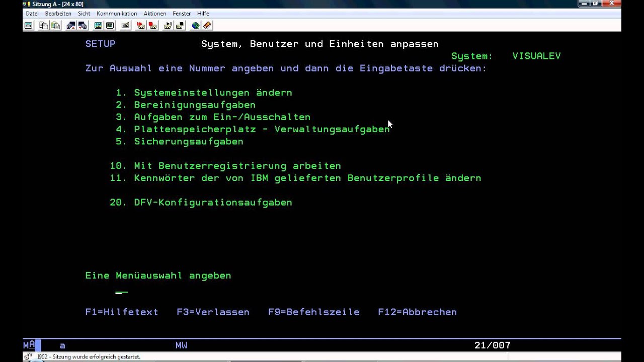Click the globe Support toolbar icon
Viewport: 644px width, 362px height.
click(x=195, y=25)
